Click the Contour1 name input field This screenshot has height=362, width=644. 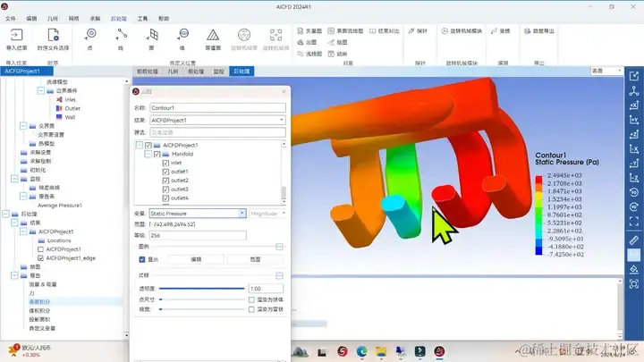coord(217,108)
